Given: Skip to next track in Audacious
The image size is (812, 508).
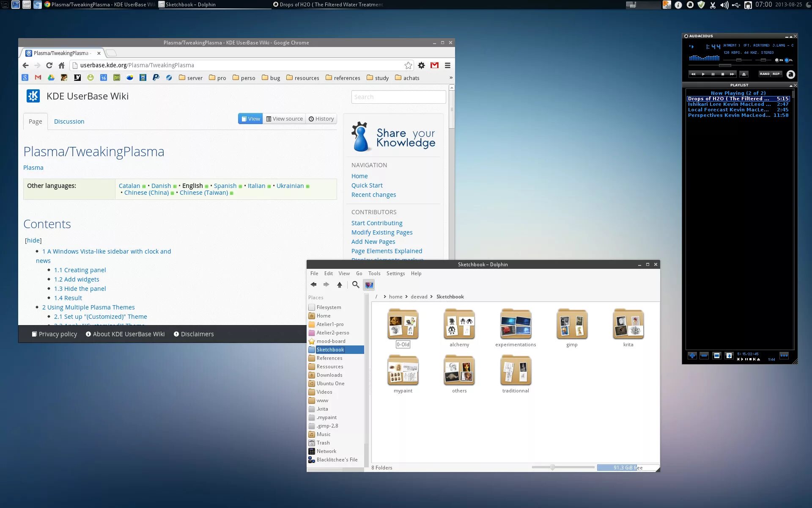Looking at the screenshot, I should [732, 74].
